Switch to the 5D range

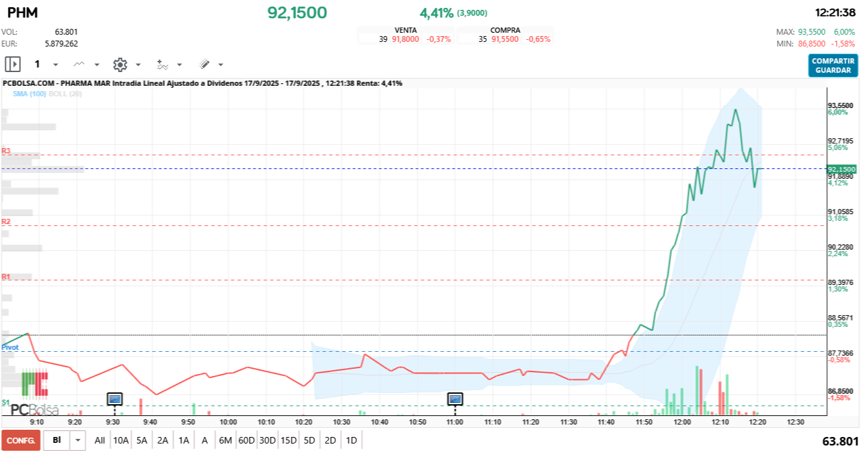[x=309, y=440]
